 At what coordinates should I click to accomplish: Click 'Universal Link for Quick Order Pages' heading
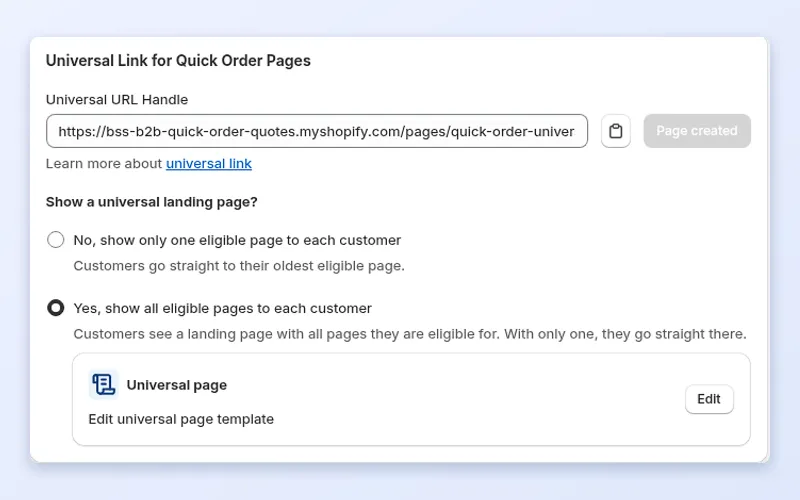pyautogui.click(x=178, y=61)
